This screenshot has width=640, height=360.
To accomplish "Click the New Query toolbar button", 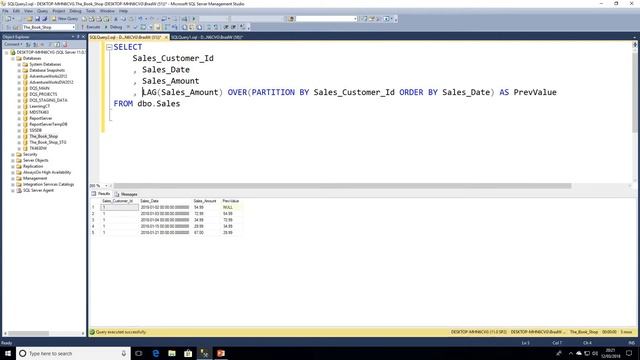I will (64, 19).
